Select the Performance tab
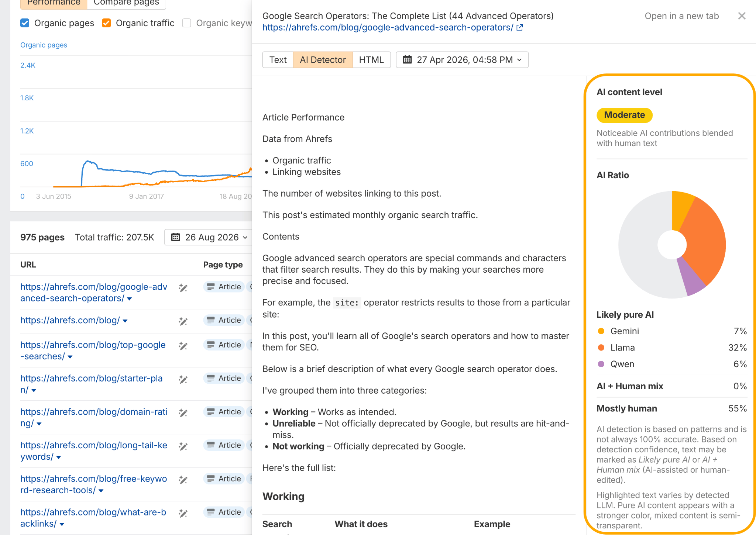This screenshot has height=535, width=756. coord(54,3)
